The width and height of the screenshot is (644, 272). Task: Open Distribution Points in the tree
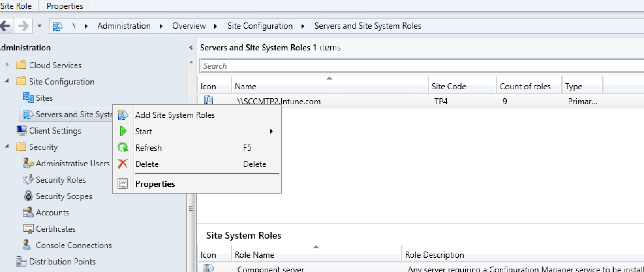click(x=62, y=262)
